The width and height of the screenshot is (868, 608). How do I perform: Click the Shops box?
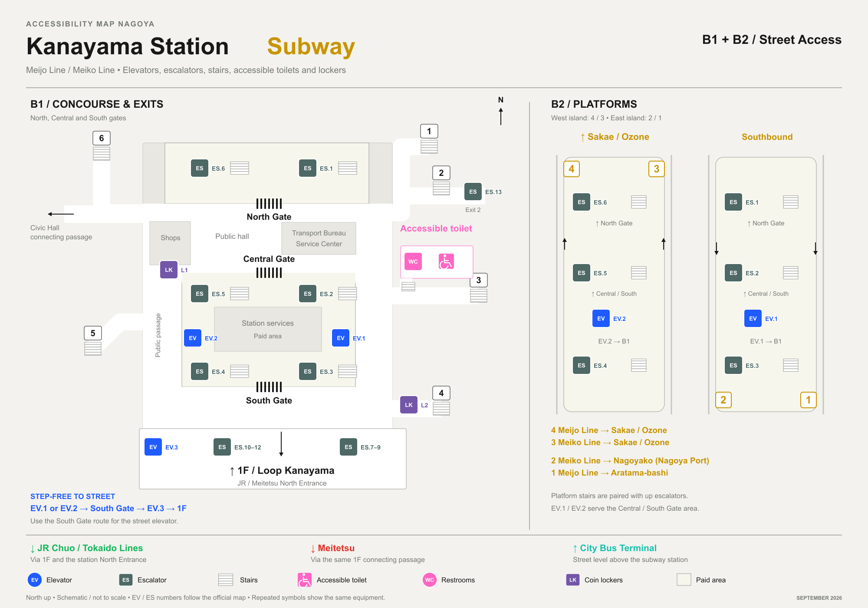(x=170, y=243)
